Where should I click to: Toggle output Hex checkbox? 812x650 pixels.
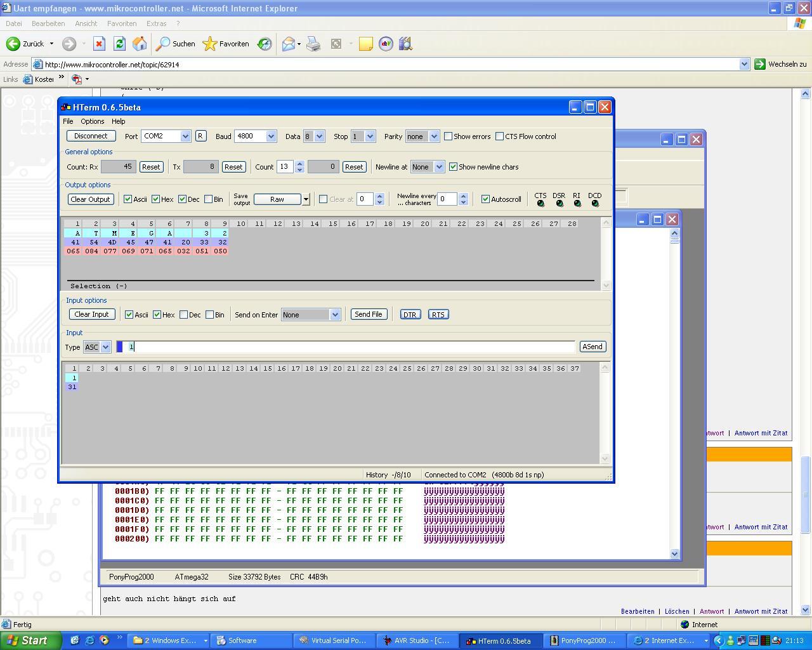(x=155, y=199)
